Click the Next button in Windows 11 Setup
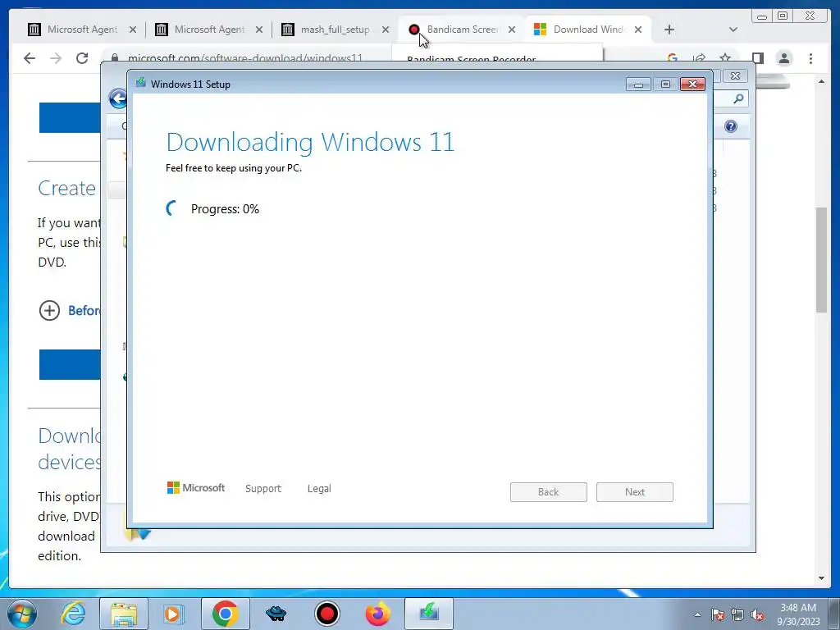The width and height of the screenshot is (840, 630). tap(635, 492)
